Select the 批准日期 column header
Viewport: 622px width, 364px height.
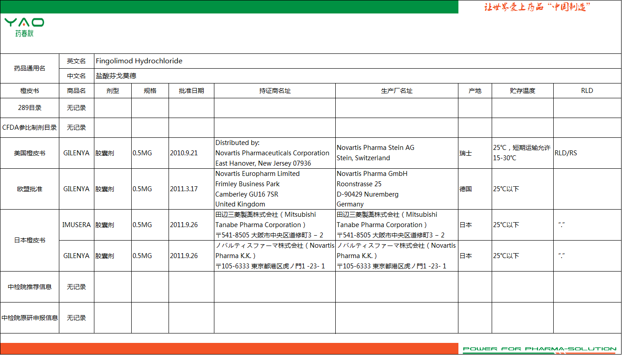(191, 91)
